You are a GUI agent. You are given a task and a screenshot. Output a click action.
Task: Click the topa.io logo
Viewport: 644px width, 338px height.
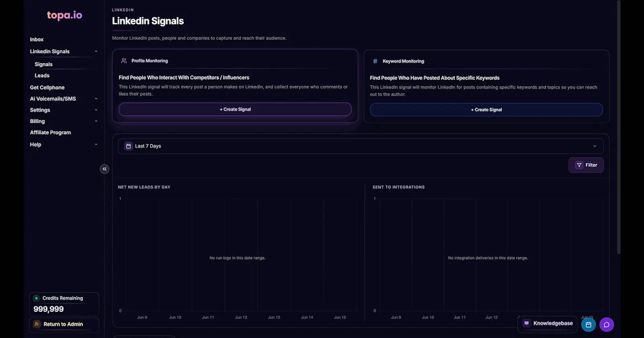tap(64, 15)
